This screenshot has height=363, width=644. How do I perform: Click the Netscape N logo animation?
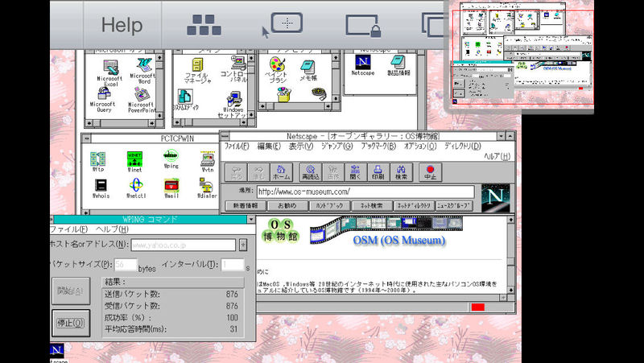[496, 197]
